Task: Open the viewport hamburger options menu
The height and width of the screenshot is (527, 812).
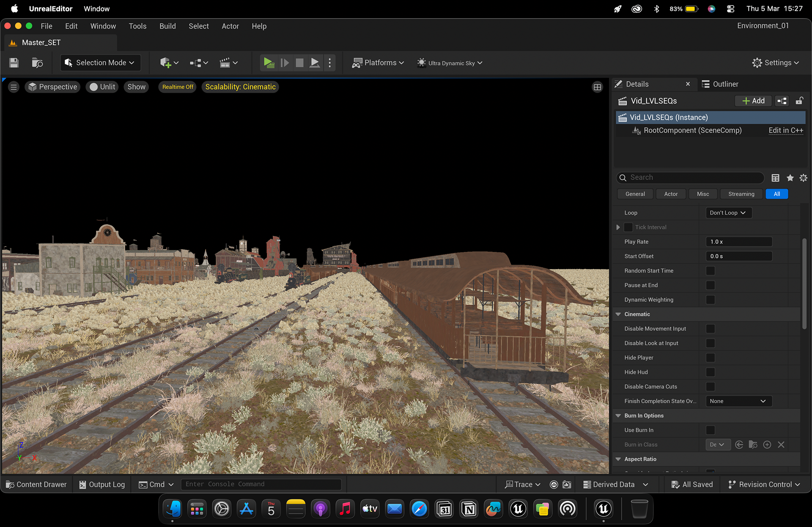Action: tap(14, 87)
